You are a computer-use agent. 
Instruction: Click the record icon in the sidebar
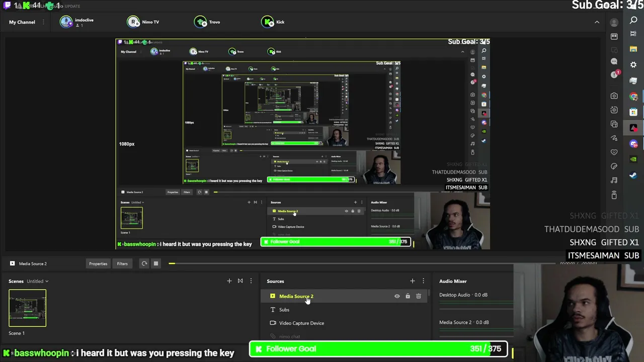pos(614,110)
